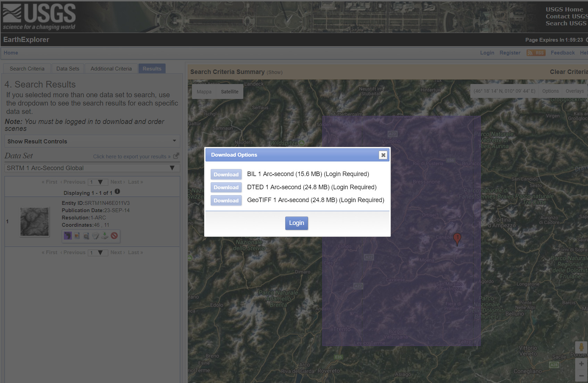Open the top page number dropdown
588x383 pixels.
click(x=97, y=182)
